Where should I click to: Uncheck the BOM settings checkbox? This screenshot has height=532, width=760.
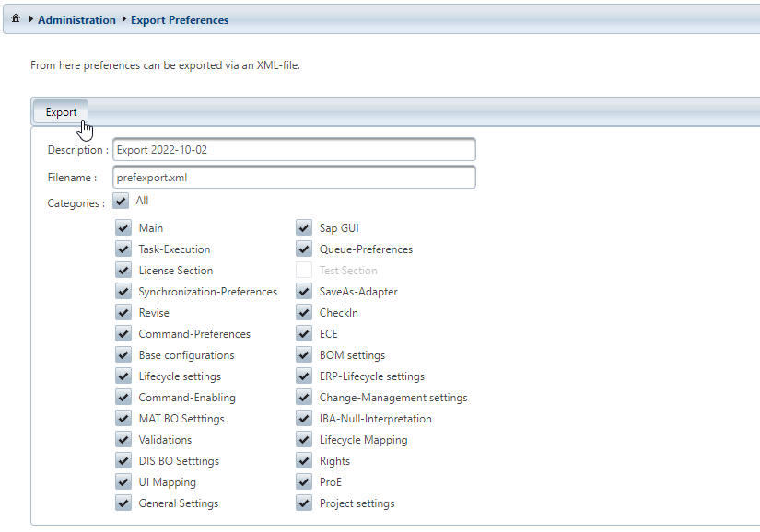(304, 354)
